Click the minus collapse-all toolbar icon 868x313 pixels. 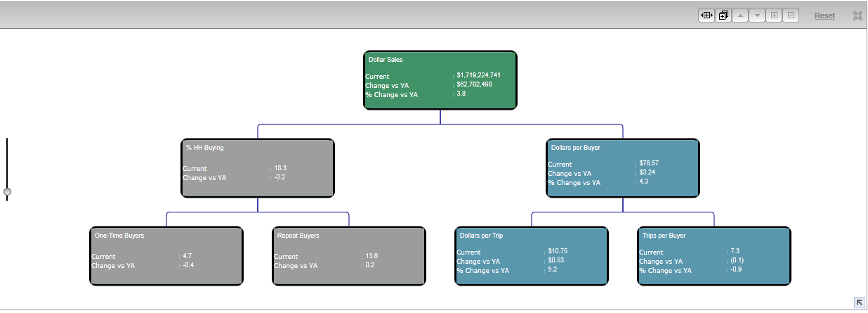point(791,15)
